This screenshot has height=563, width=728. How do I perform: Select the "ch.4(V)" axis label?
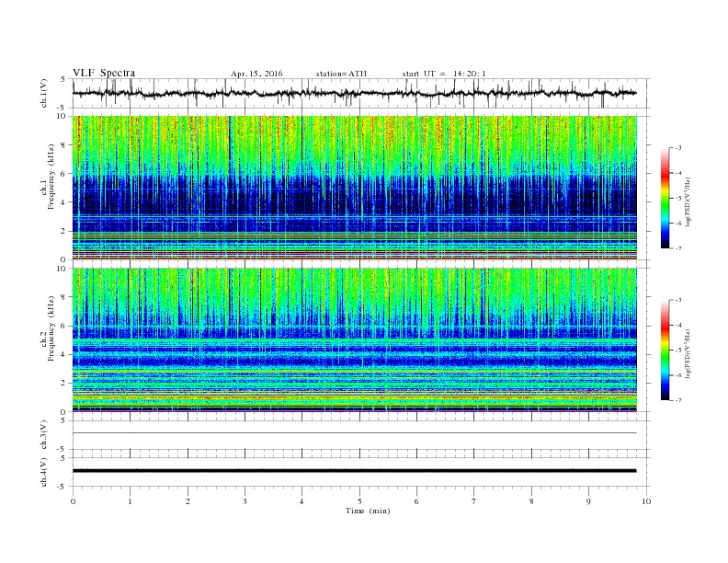tap(44, 472)
